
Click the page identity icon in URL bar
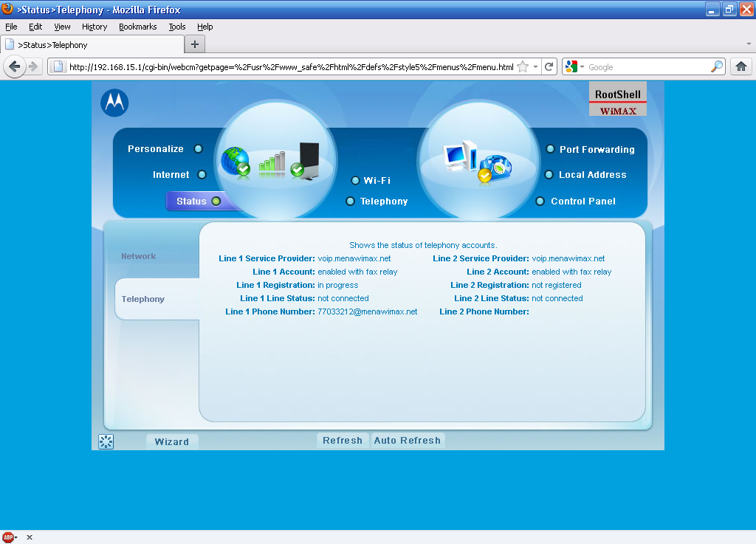pos(58,66)
